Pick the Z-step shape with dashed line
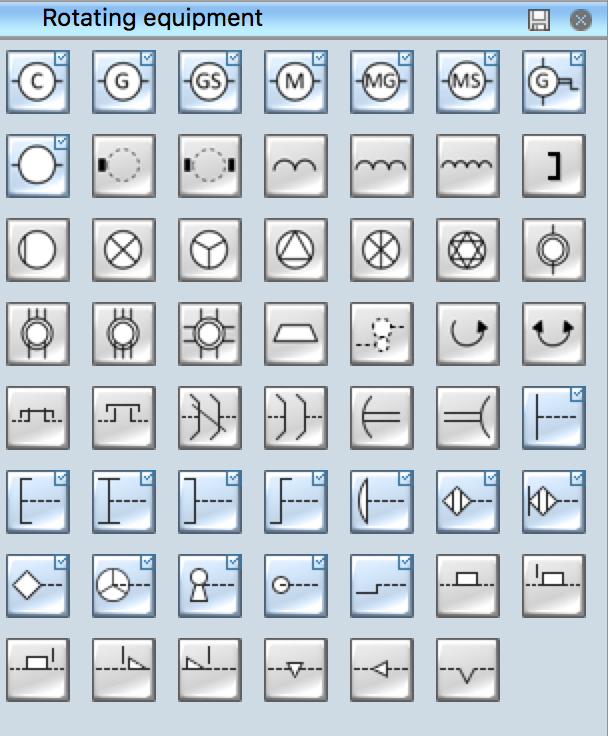This screenshot has height=736, width=608. click(x=296, y=502)
